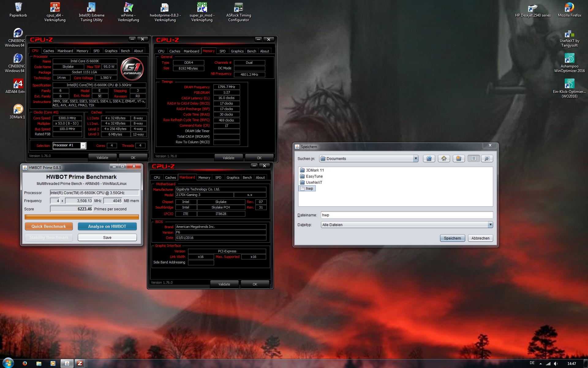
Task: Expand the Dateityp 'Alle Dateien' dropdown
Action: point(490,225)
